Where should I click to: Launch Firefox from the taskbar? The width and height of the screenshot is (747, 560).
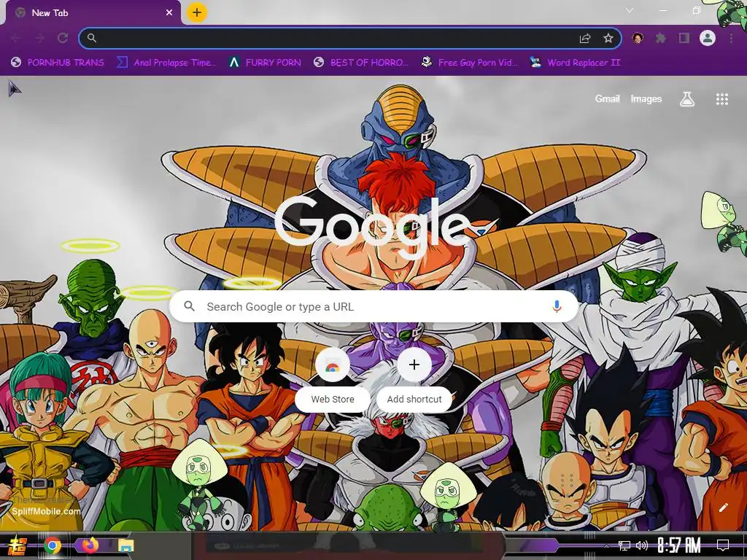click(x=89, y=545)
